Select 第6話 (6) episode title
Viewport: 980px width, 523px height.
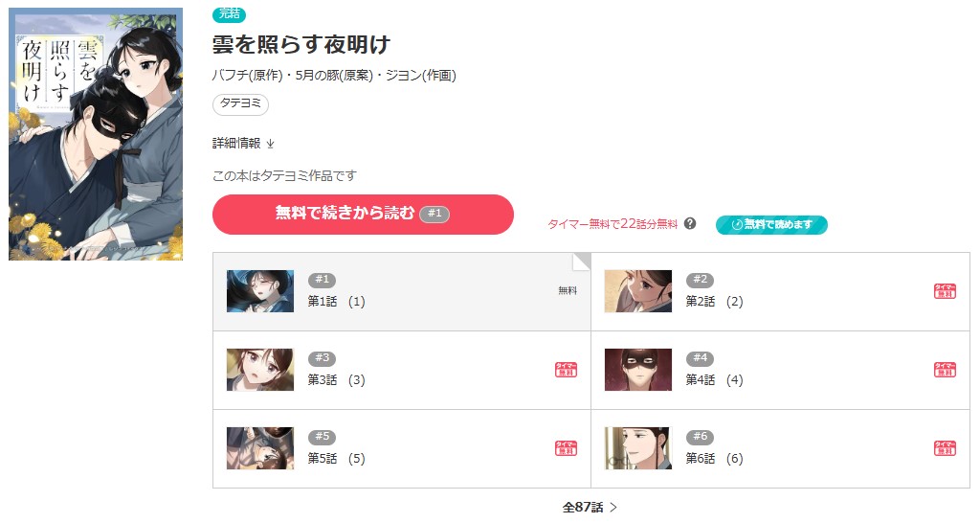[x=714, y=459]
